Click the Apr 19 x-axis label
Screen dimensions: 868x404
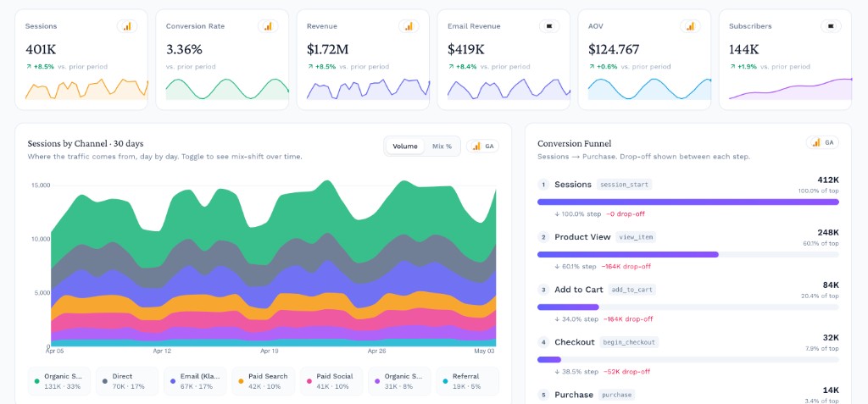tap(269, 351)
